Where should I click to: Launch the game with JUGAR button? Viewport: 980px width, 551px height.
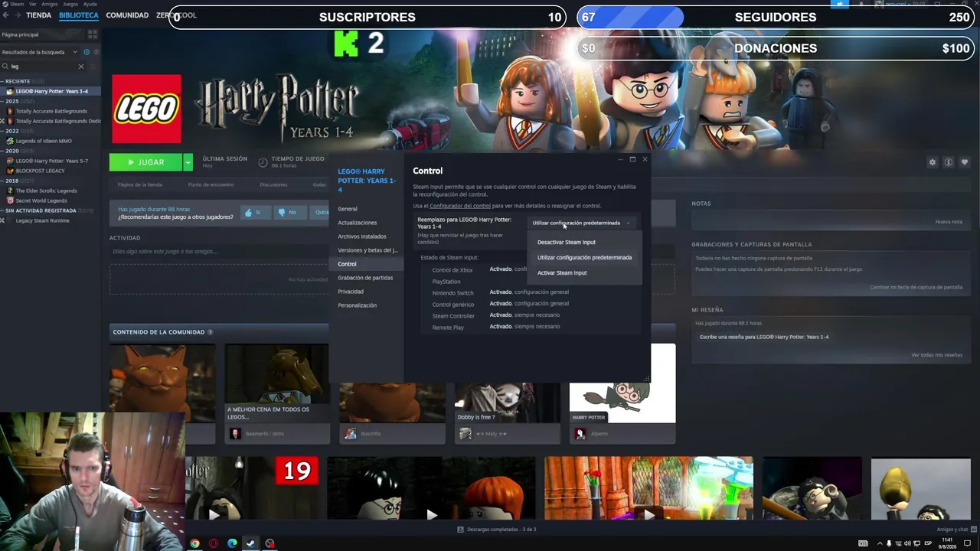(145, 162)
